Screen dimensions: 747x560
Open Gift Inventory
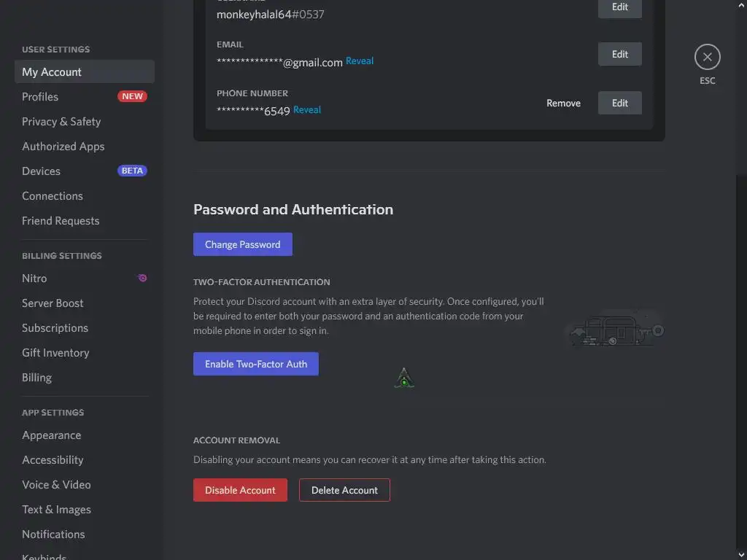[x=85, y=352]
